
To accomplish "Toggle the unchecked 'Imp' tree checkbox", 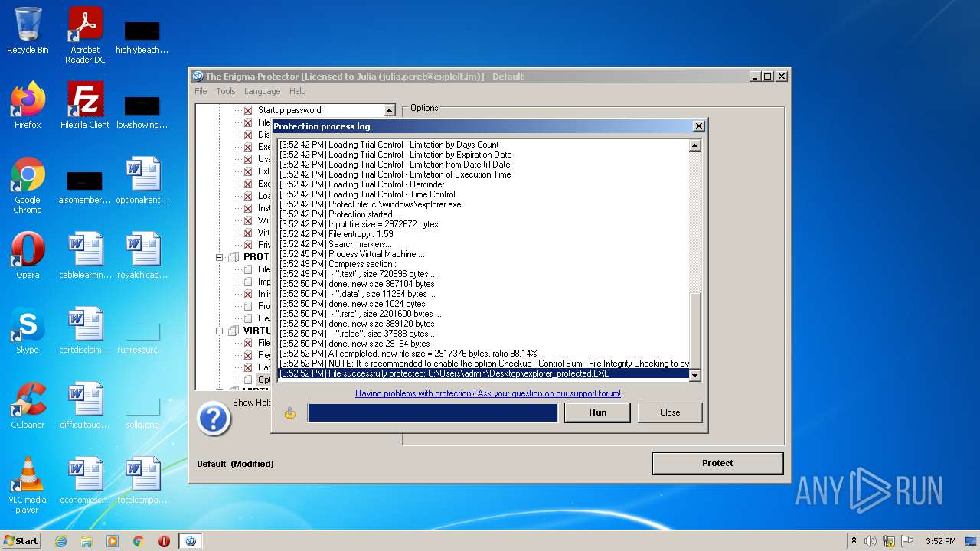I will point(248,282).
